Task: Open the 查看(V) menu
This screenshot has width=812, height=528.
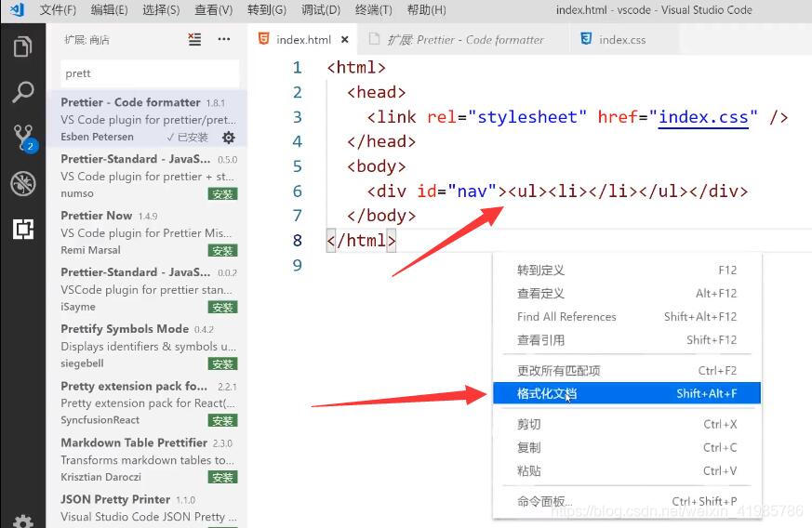Action: tap(213, 10)
